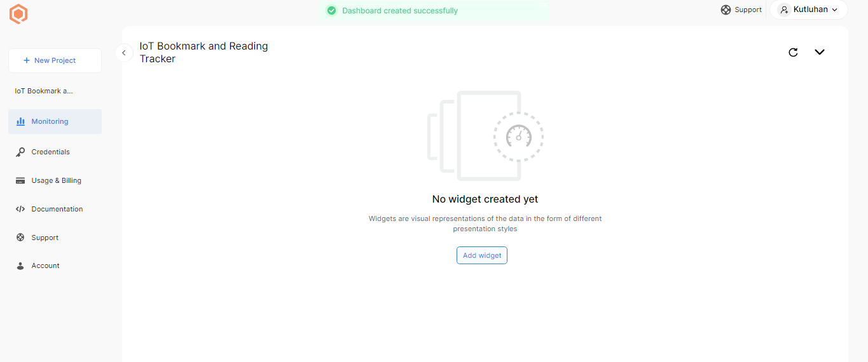Open Documentation from the sidebar
The width and height of the screenshot is (868, 362).
point(57,209)
